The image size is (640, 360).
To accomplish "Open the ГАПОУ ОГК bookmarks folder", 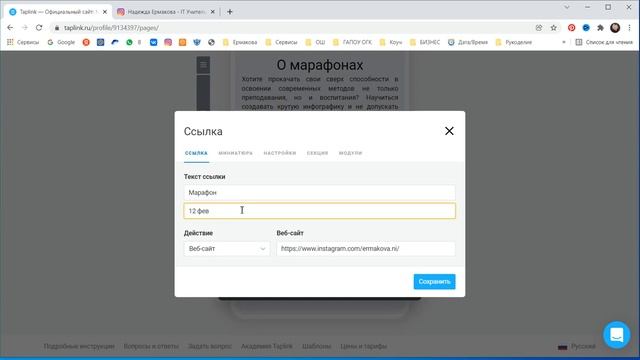I will 352,42.
